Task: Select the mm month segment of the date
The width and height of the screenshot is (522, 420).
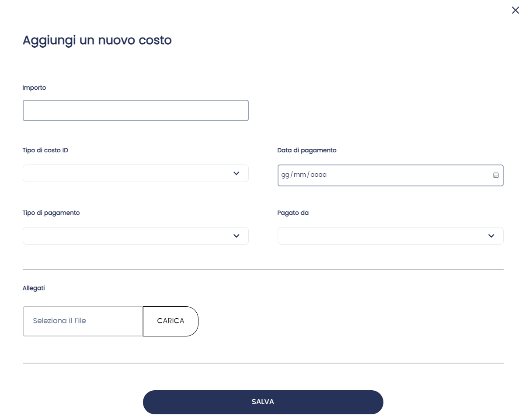Action: pyautogui.click(x=299, y=175)
